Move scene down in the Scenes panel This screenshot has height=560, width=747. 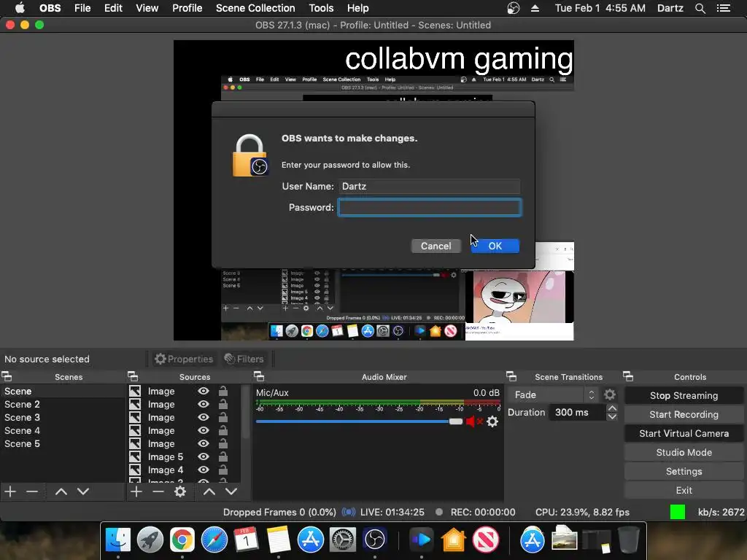click(83, 491)
